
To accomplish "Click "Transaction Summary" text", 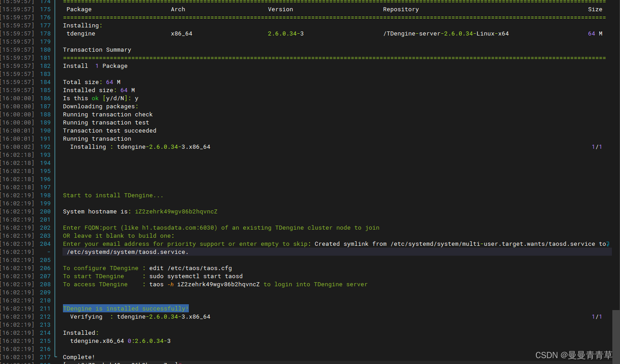I will 97,50.
